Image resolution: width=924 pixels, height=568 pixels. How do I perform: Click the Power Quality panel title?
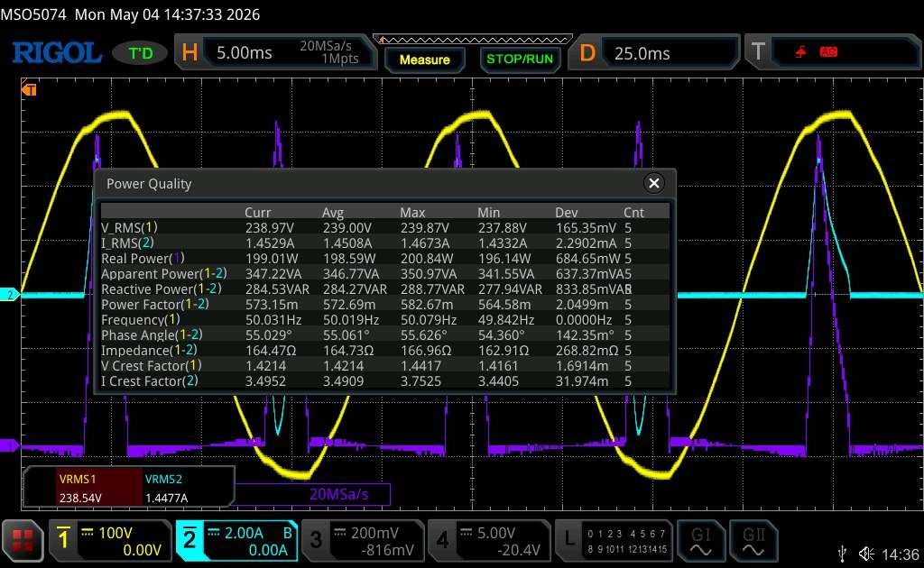point(149,184)
